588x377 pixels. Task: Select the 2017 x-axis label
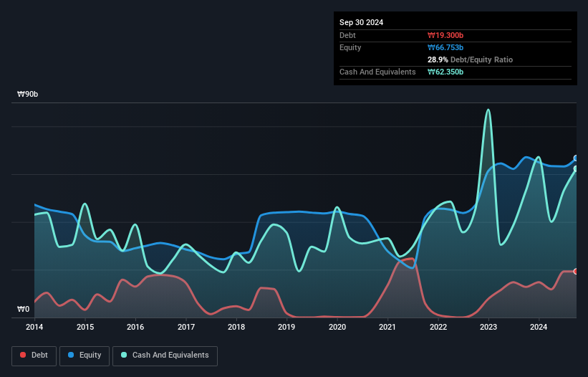click(186, 327)
